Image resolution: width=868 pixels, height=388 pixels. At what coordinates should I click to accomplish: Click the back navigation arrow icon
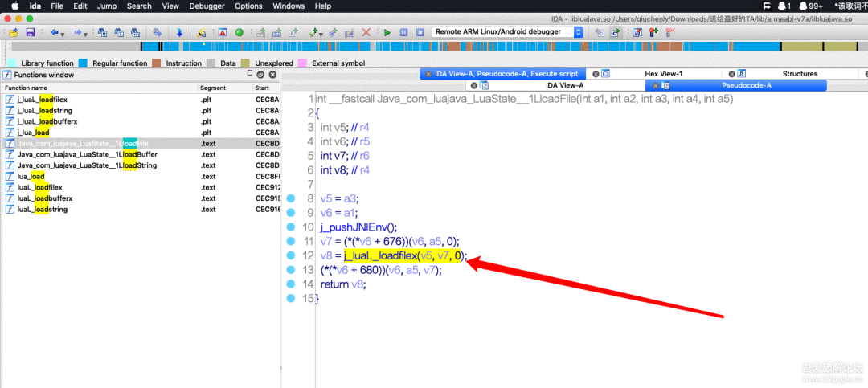click(x=54, y=32)
